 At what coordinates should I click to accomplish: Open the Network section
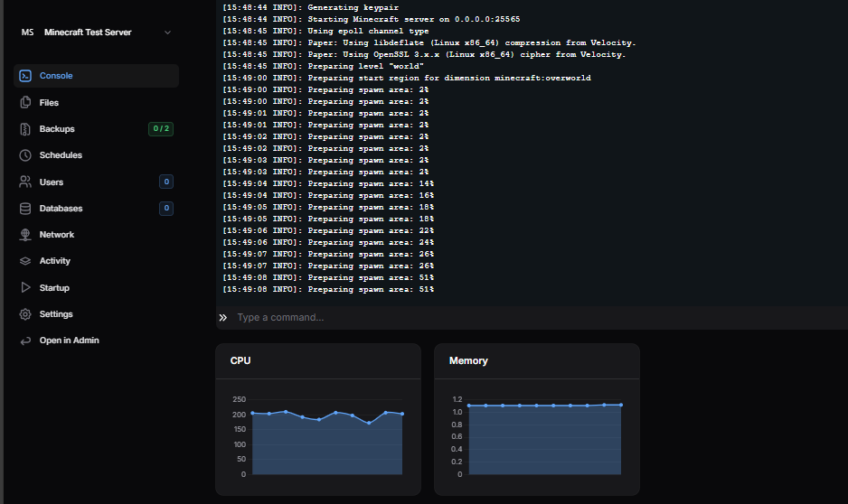pyautogui.click(x=57, y=235)
